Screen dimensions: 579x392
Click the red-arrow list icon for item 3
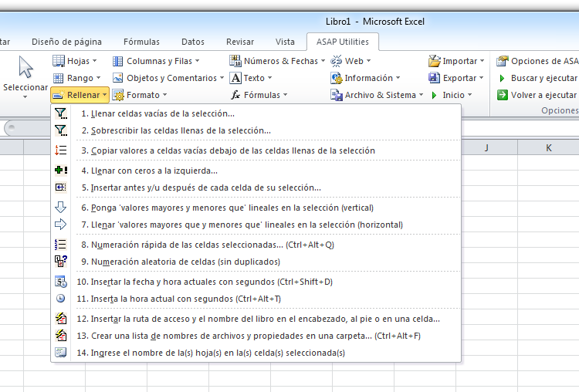click(x=60, y=150)
